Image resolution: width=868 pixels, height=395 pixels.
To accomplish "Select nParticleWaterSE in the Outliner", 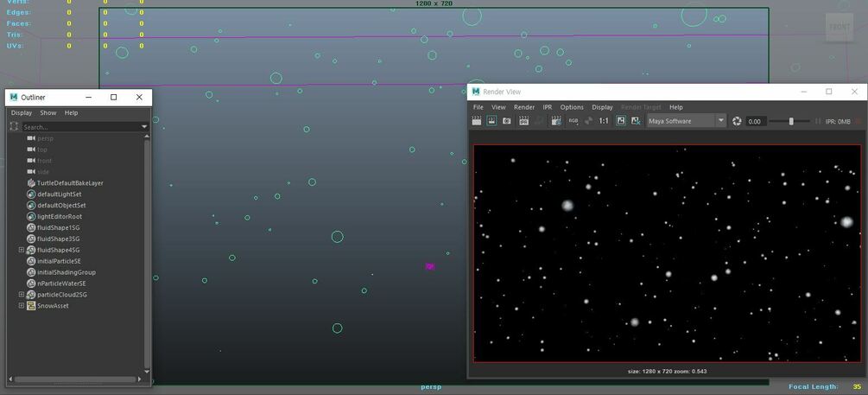I will (61, 284).
